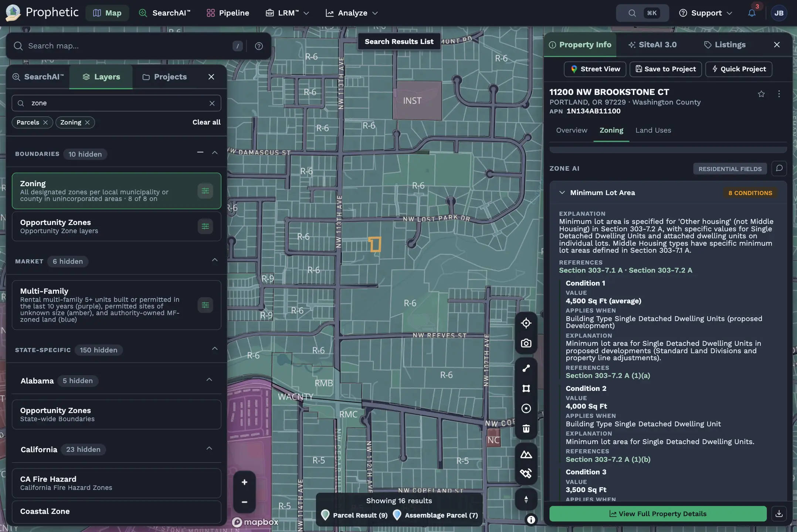The height and width of the screenshot is (532, 797).
Task: Open the Analyze dropdown menu
Action: click(x=352, y=13)
